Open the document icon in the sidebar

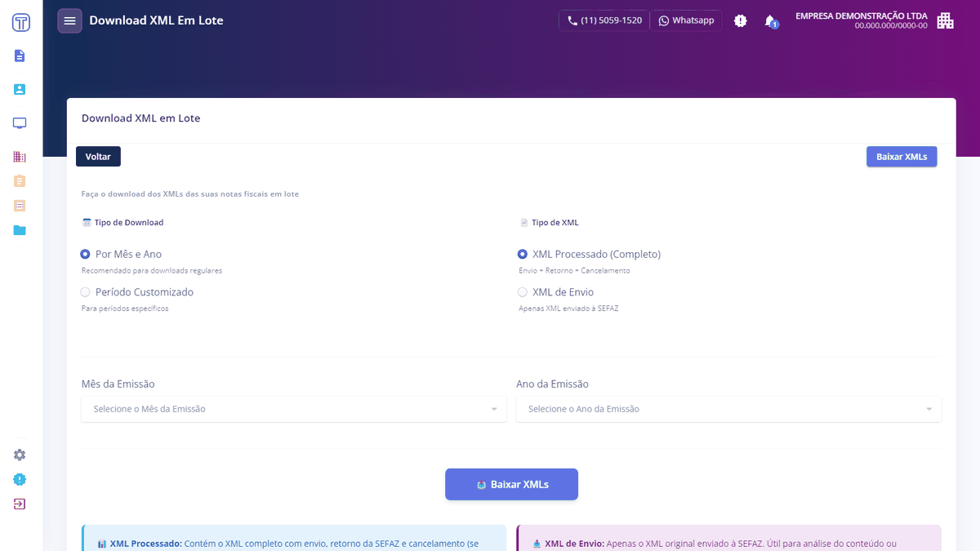click(20, 56)
